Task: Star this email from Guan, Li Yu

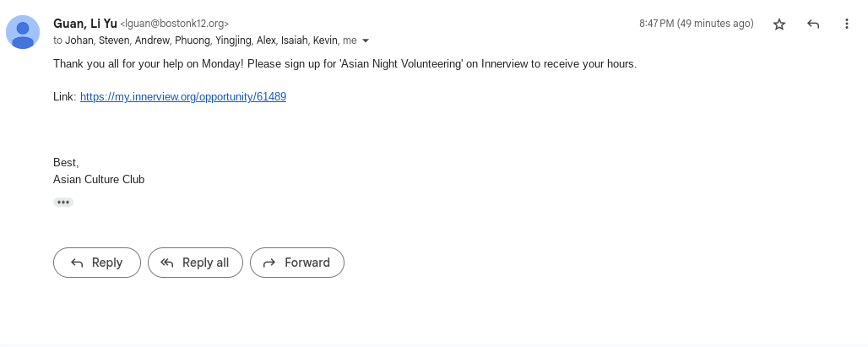Action: pyautogui.click(x=779, y=24)
